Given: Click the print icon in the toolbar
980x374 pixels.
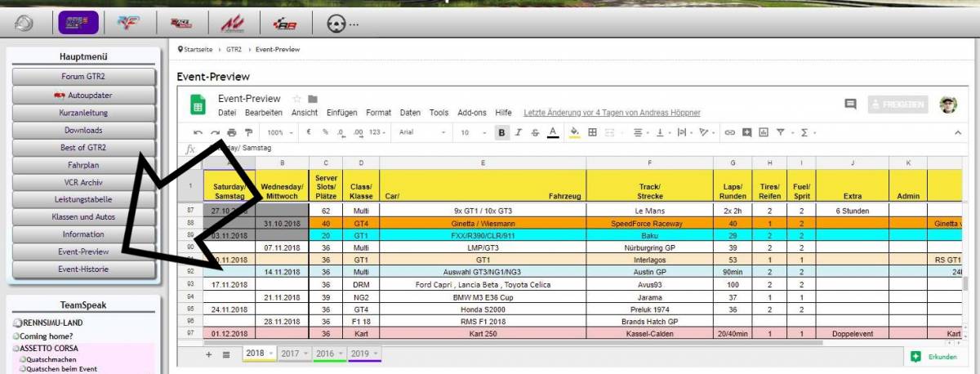Looking at the screenshot, I should [x=232, y=132].
